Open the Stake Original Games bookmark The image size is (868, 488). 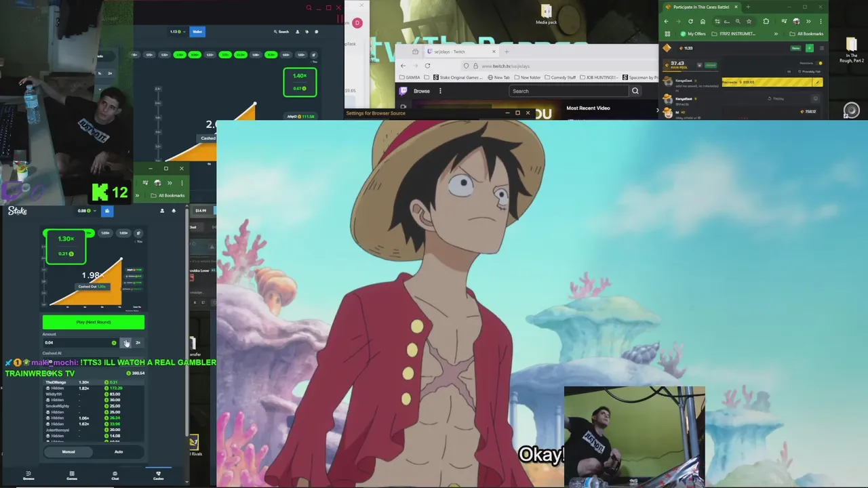[x=458, y=77]
